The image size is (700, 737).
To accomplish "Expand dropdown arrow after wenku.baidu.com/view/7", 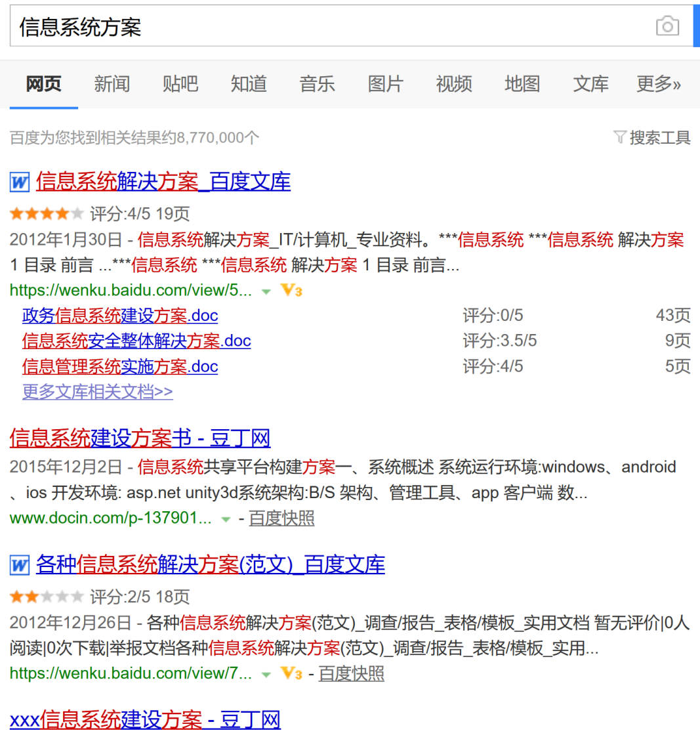I will click(266, 675).
